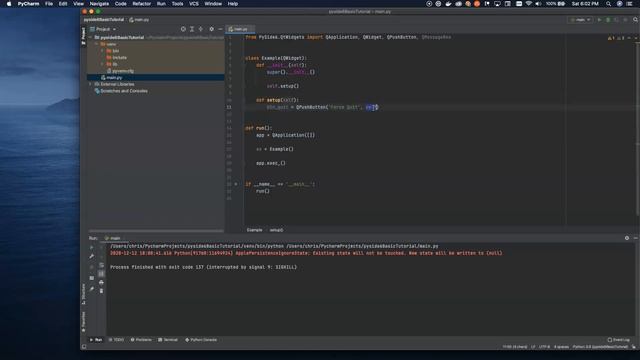This screenshot has width=640, height=360.
Task: Open VCS menu
Action: click(194, 4)
